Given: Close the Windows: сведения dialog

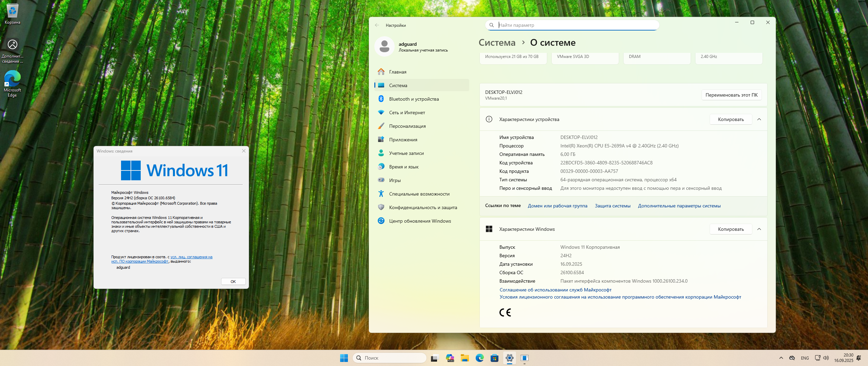Looking at the screenshot, I should [x=243, y=151].
